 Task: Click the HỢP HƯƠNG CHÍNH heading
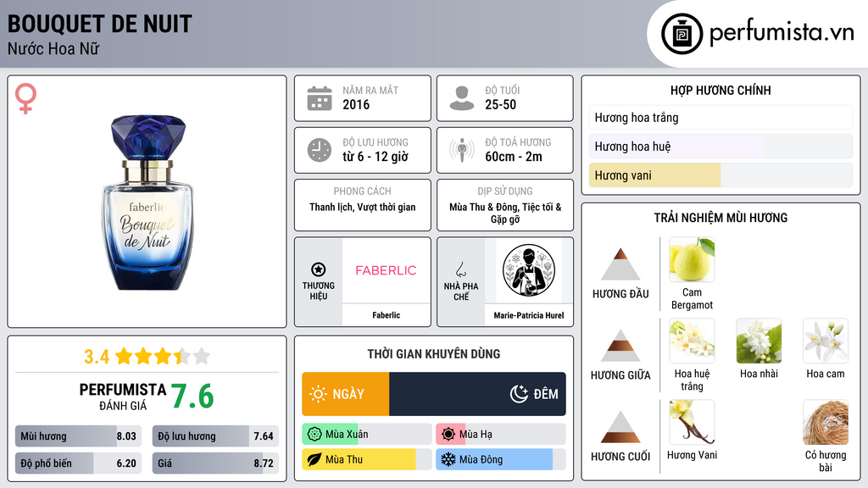pos(721,90)
